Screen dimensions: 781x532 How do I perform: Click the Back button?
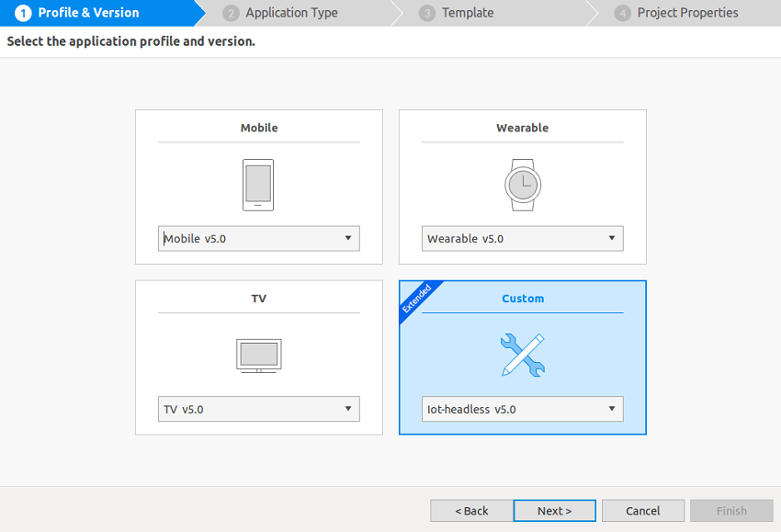(470, 510)
